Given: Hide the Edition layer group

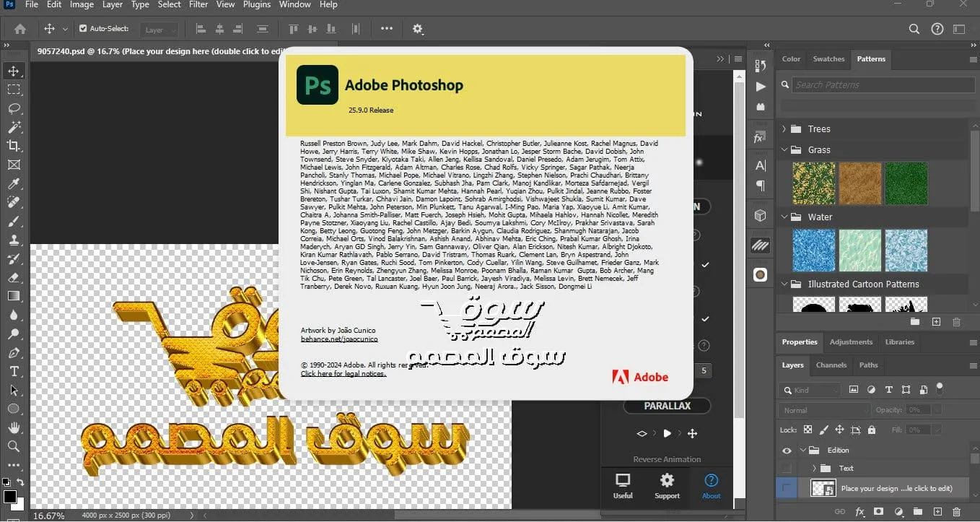Looking at the screenshot, I should (787, 451).
